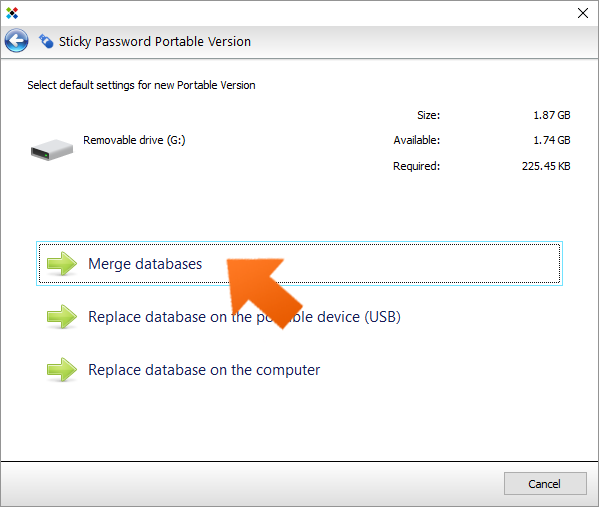Click the USB key icon beside the title
The width and height of the screenshot is (599, 507).
pos(46,41)
